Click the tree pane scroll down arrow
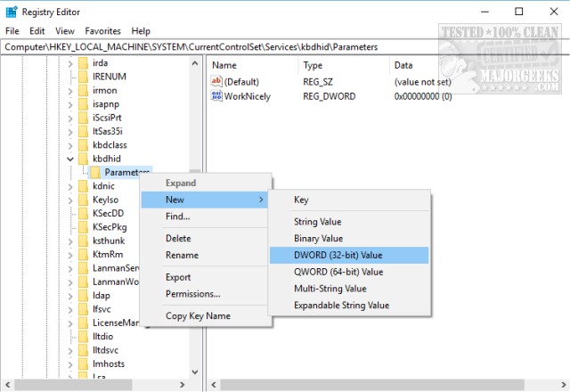Viewport: 570px width, 392px height. pos(195,372)
